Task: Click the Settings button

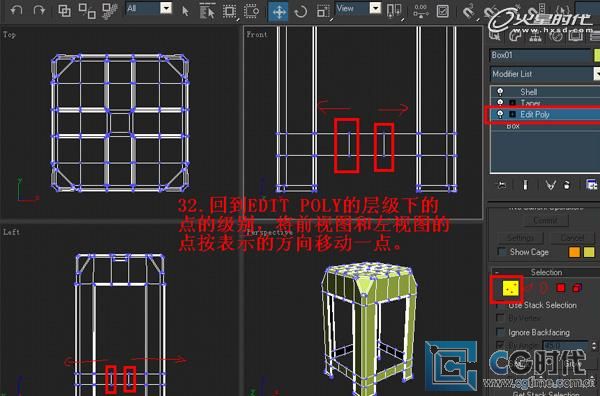Action: click(520, 238)
